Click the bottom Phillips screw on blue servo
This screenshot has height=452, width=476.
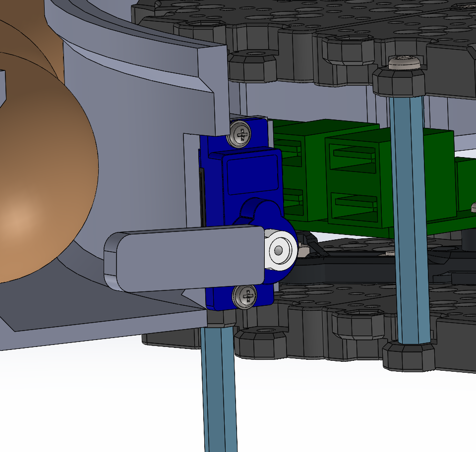tap(246, 296)
